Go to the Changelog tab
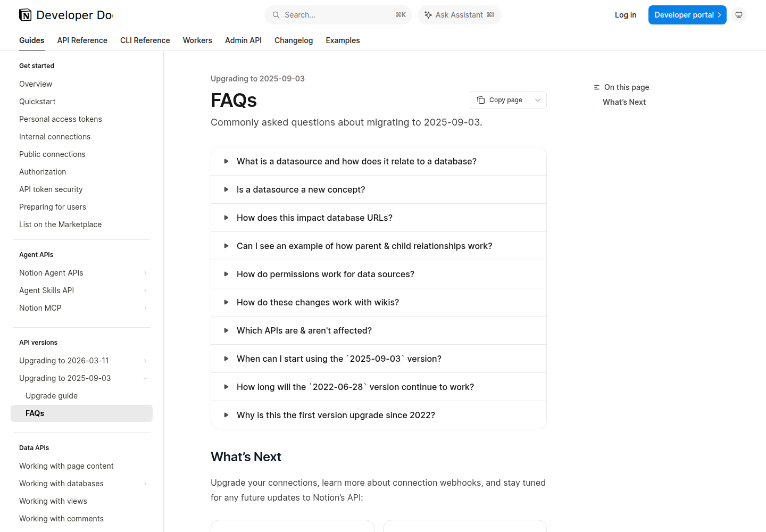This screenshot has height=532, width=766. point(294,40)
